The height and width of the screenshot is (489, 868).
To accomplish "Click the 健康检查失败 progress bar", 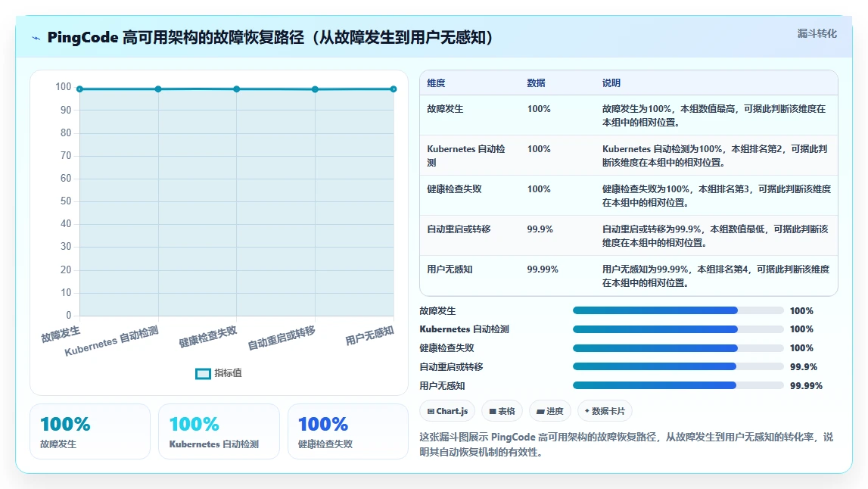I will pyautogui.click(x=678, y=348).
